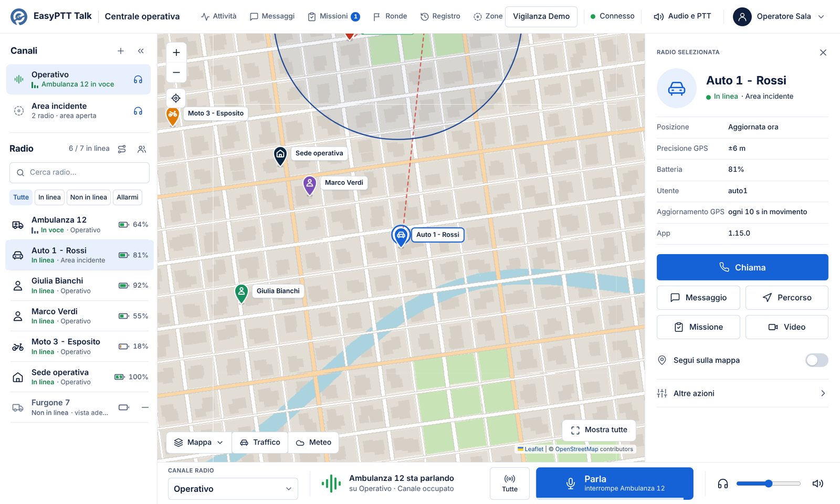Click Giulia Bianchi green map pin
The width and height of the screenshot is (840, 504).
pos(241,293)
